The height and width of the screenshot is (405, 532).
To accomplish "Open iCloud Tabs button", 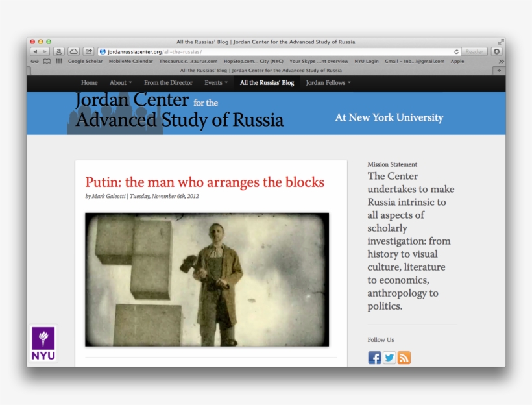I will coord(73,52).
